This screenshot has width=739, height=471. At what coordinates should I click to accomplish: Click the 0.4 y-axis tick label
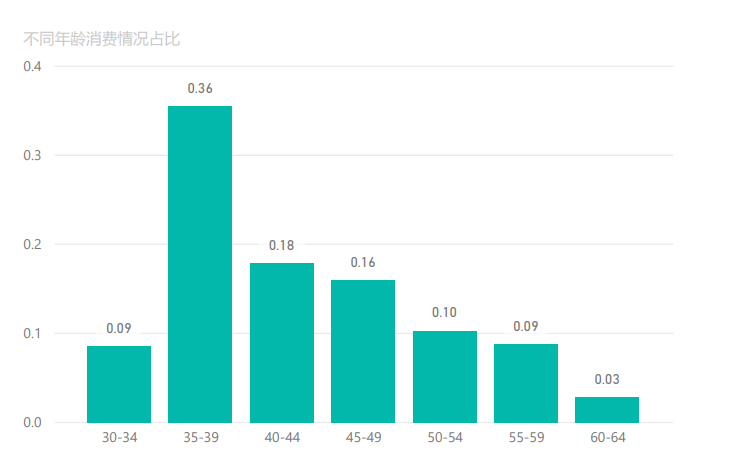pyautogui.click(x=33, y=66)
